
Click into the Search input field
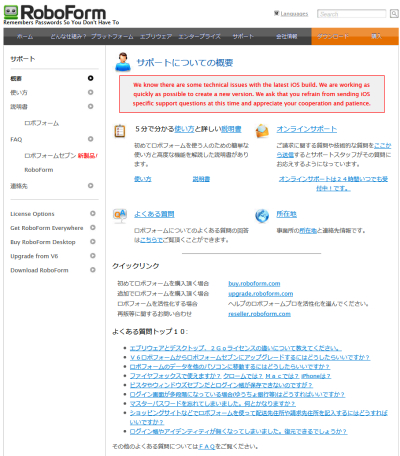click(x=352, y=14)
